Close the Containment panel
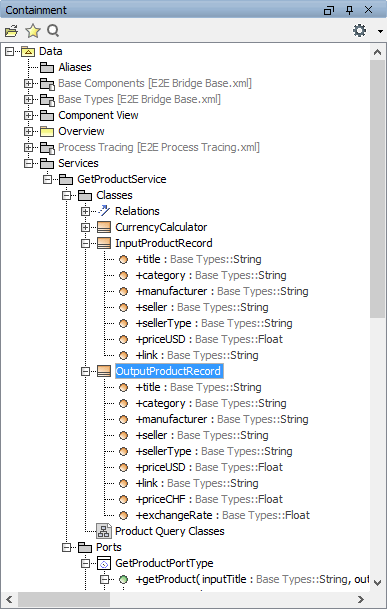 369,10
